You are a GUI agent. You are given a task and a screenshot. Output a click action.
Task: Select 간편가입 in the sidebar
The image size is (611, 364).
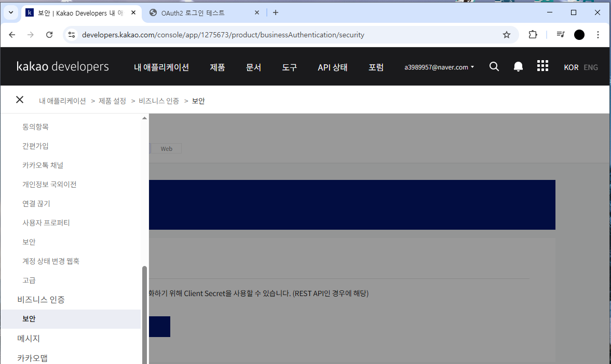pyautogui.click(x=35, y=146)
